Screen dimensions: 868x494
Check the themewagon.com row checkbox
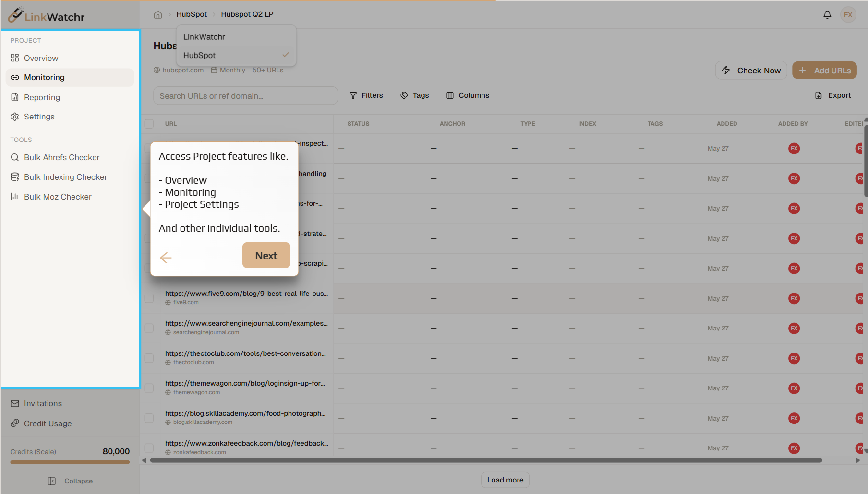[x=149, y=388]
